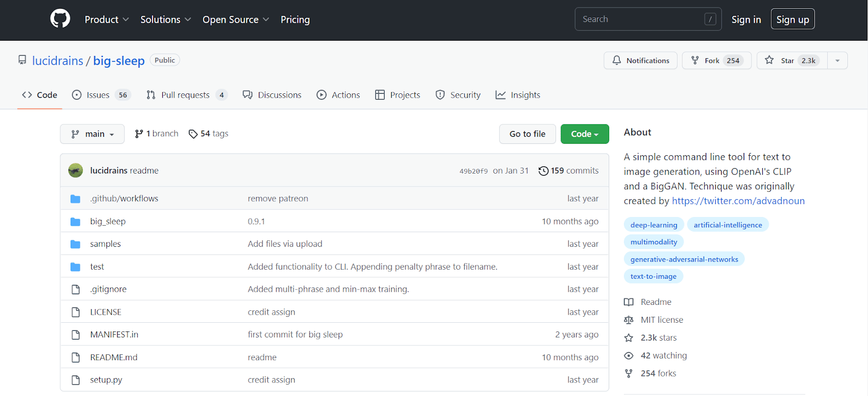Open the Pull requests tab
Image resolution: width=868 pixels, height=396 pixels.
click(x=185, y=95)
